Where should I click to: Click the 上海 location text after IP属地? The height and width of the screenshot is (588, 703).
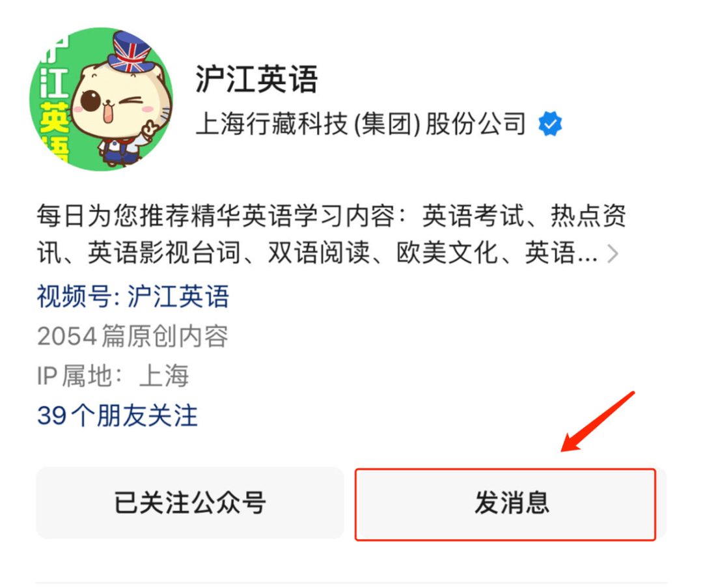[163, 376]
